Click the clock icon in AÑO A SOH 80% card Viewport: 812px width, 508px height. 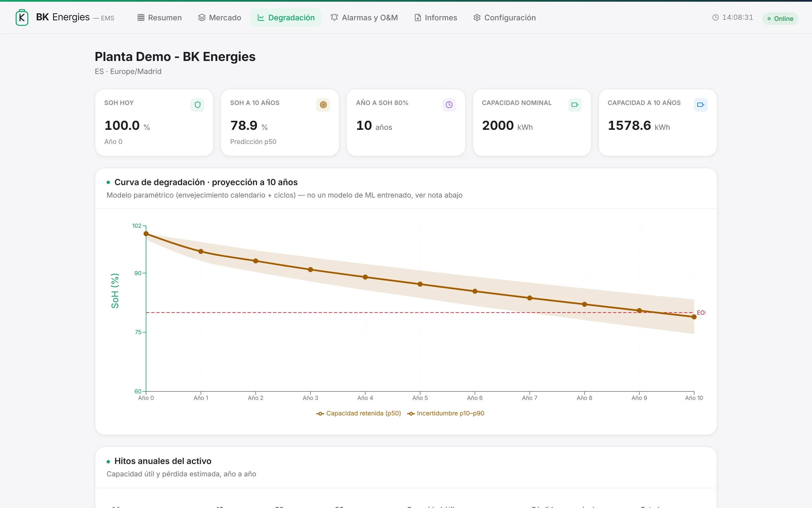coord(449,105)
